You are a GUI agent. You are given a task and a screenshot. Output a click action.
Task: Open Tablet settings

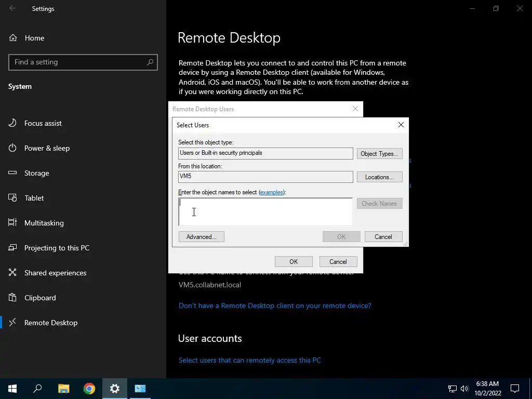point(34,198)
